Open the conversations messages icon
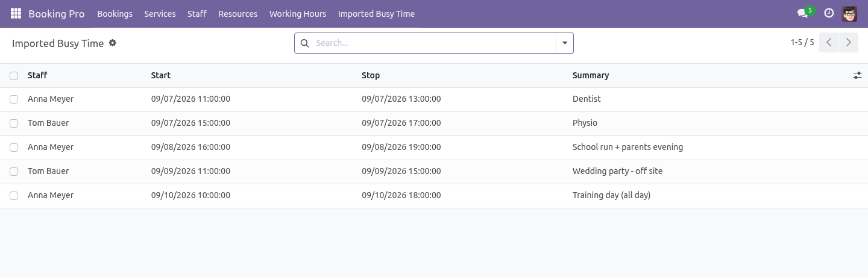The width and height of the screenshot is (868, 277). (x=802, y=13)
